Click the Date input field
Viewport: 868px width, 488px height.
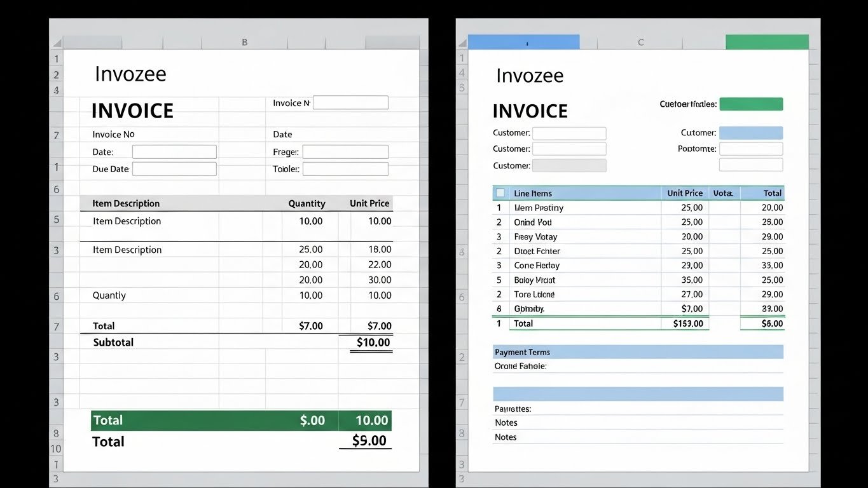point(174,151)
